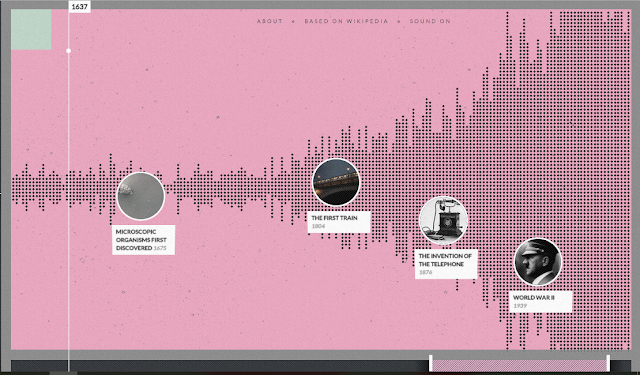Open the telephone circular photo thumbnail
Screen dimensions: 640x375
[x=443, y=221]
